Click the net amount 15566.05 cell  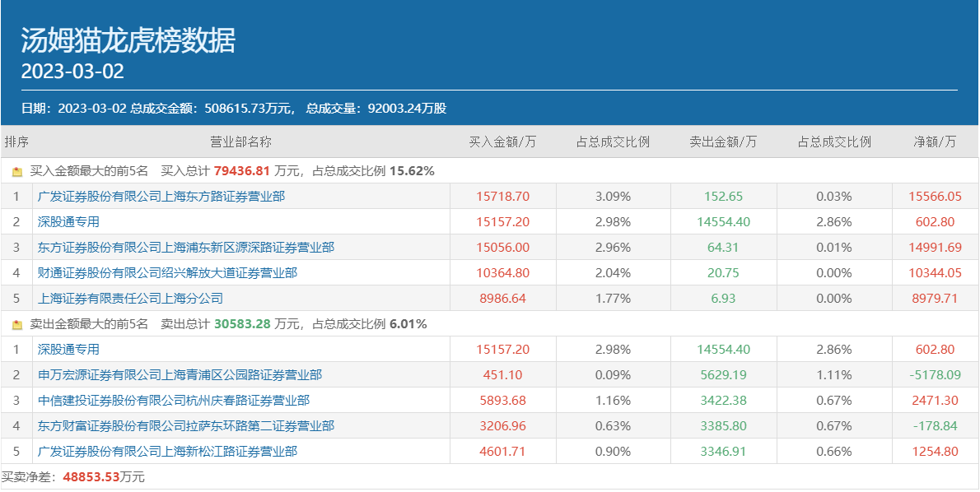935,197
